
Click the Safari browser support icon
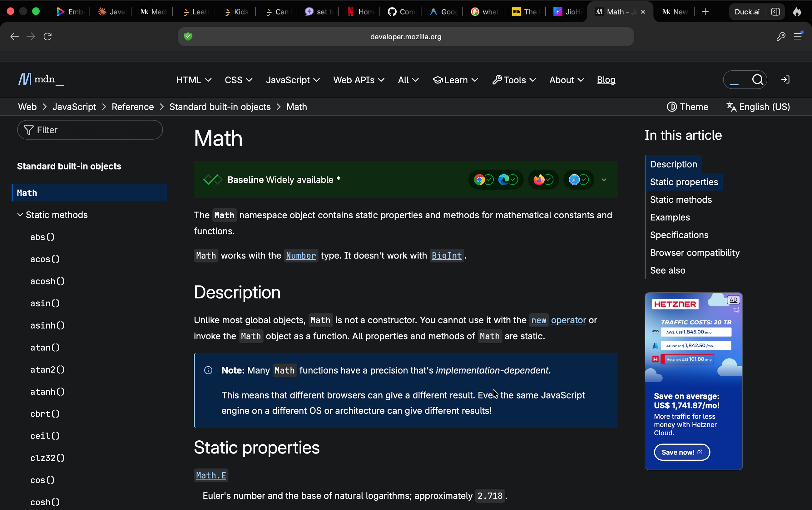tap(574, 180)
